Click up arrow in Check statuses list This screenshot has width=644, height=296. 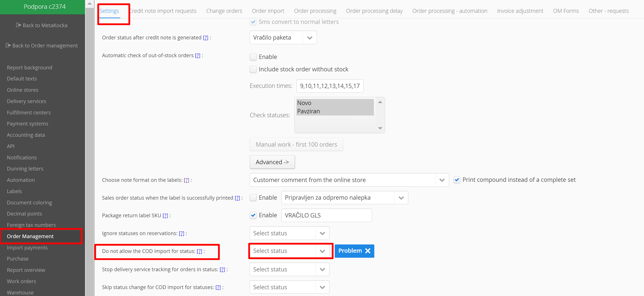coord(380,102)
